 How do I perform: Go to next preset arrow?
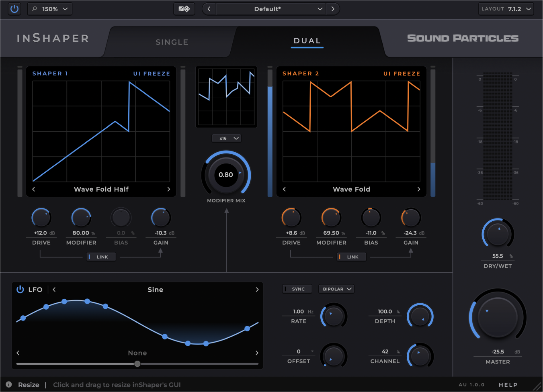coord(333,9)
